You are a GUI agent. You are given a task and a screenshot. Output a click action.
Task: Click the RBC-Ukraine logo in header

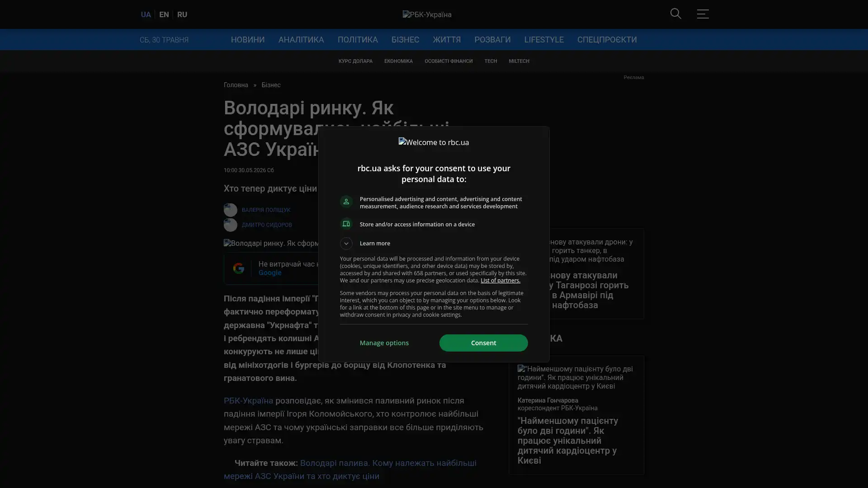tap(427, 14)
